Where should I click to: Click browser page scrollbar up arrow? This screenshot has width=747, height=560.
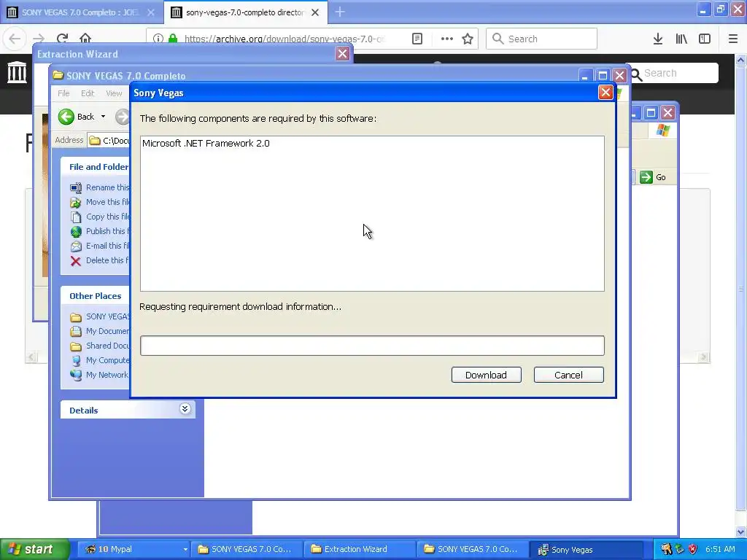click(741, 60)
